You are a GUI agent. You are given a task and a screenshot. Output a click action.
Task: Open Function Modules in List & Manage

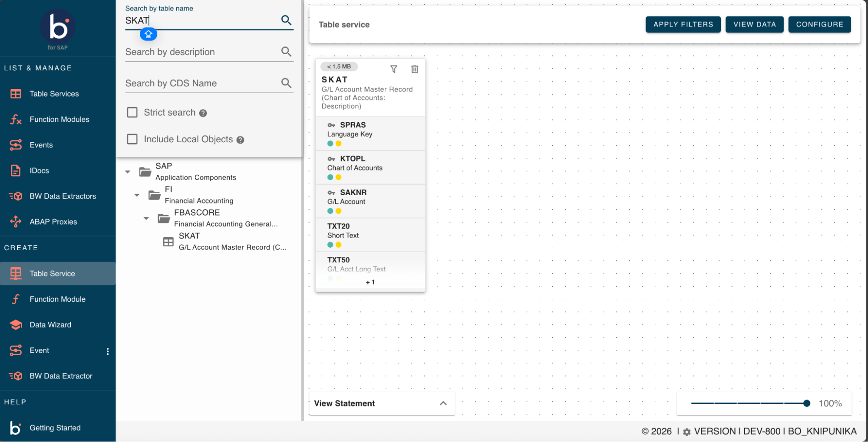[x=59, y=119]
